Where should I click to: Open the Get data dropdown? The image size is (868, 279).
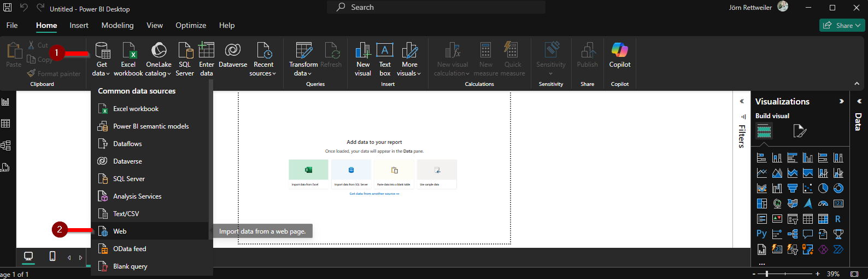pos(102,59)
